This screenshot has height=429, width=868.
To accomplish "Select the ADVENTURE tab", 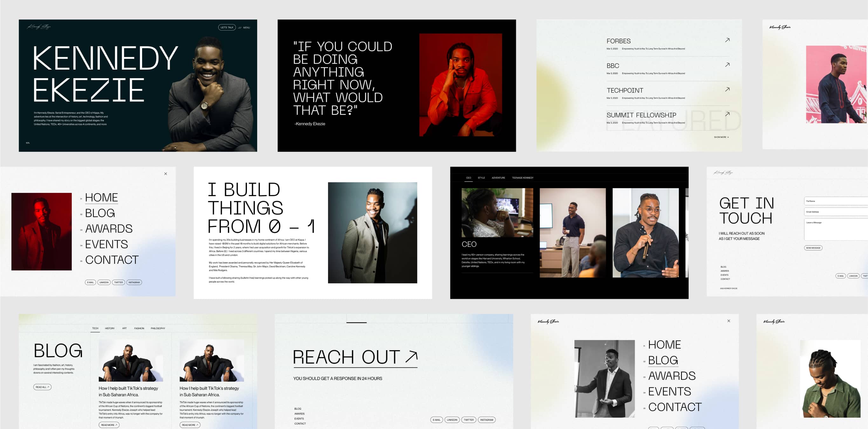I will (x=498, y=178).
